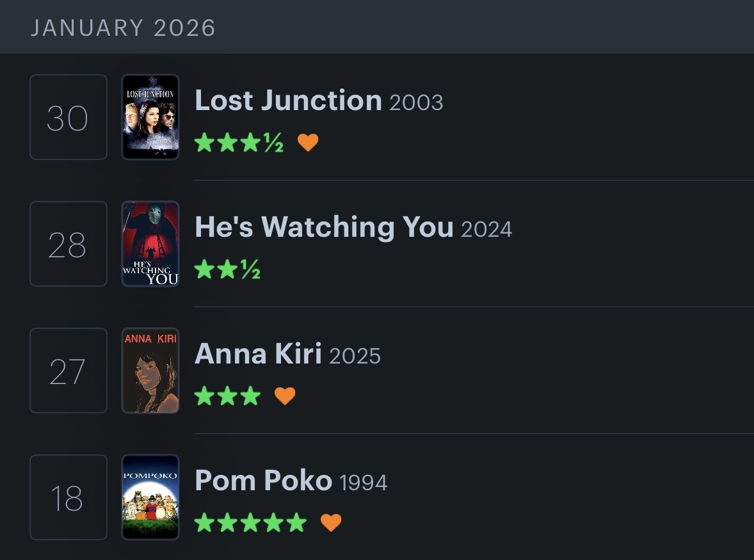Select the day 18 diary entry box

point(68,497)
